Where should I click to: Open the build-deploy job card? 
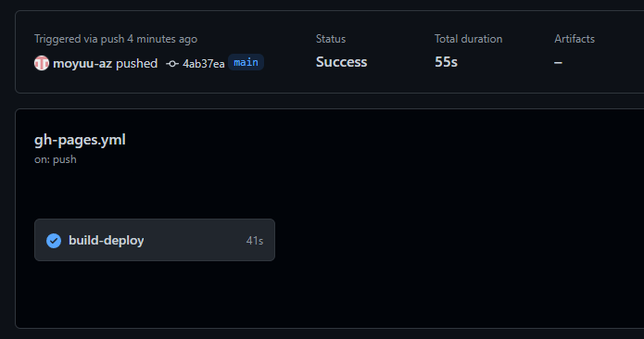click(155, 240)
